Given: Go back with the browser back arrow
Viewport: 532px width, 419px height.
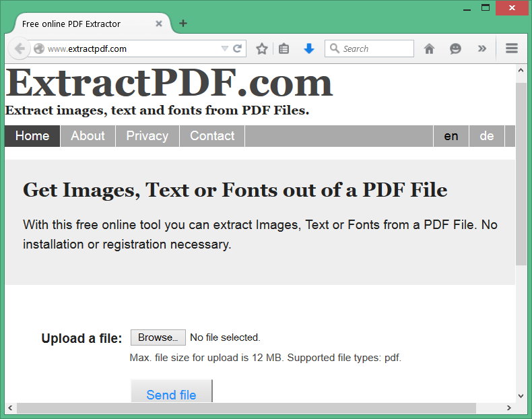Looking at the screenshot, I should pos(20,49).
